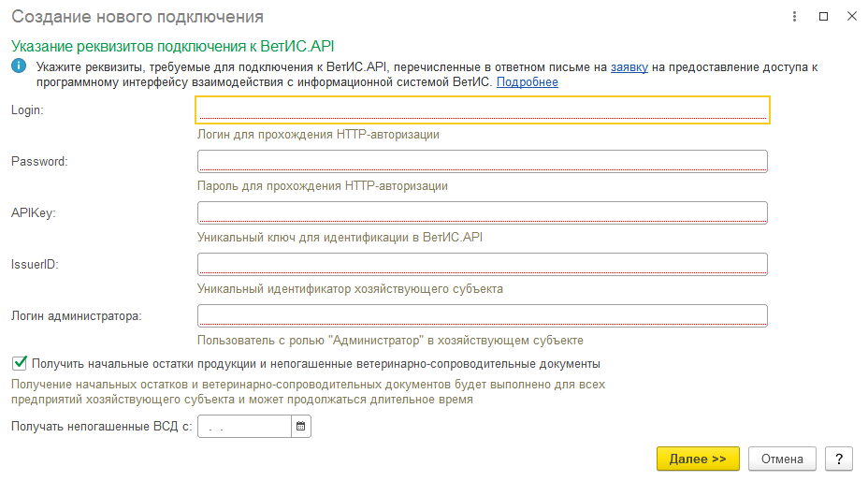Click the "Получать непогашенные ВСД с:" label
This screenshot has width=868, height=481.
click(101, 427)
